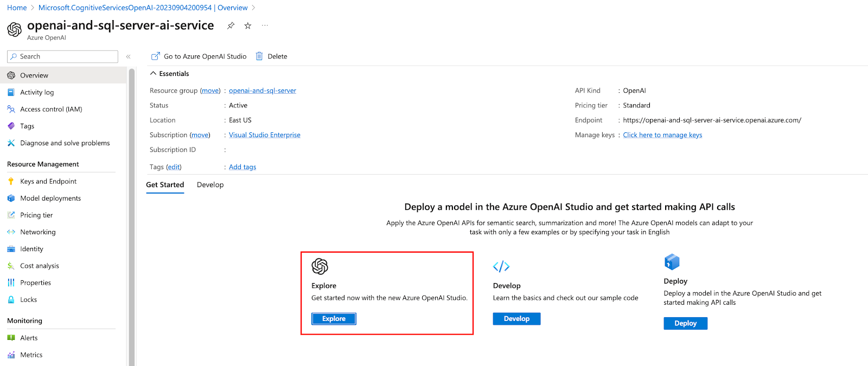The width and height of the screenshot is (868, 366).
Task: Open Diagnose and solve problems
Action: pyautogui.click(x=64, y=143)
